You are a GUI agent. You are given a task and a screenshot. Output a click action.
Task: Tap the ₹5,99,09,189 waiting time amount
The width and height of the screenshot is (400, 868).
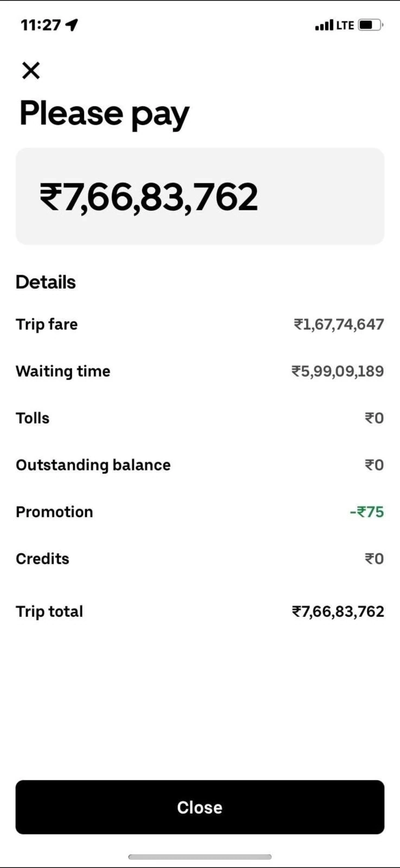click(338, 371)
